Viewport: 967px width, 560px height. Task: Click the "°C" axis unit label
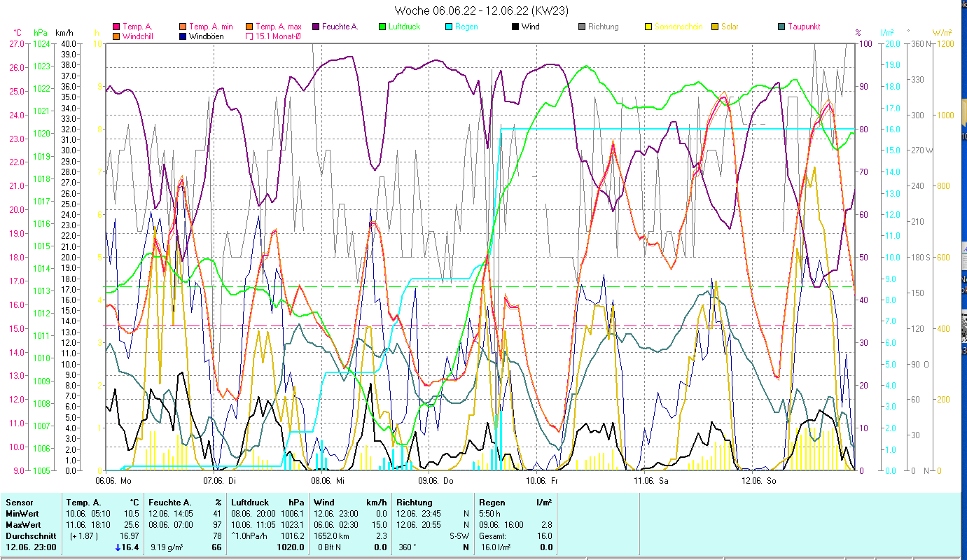pos(18,32)
